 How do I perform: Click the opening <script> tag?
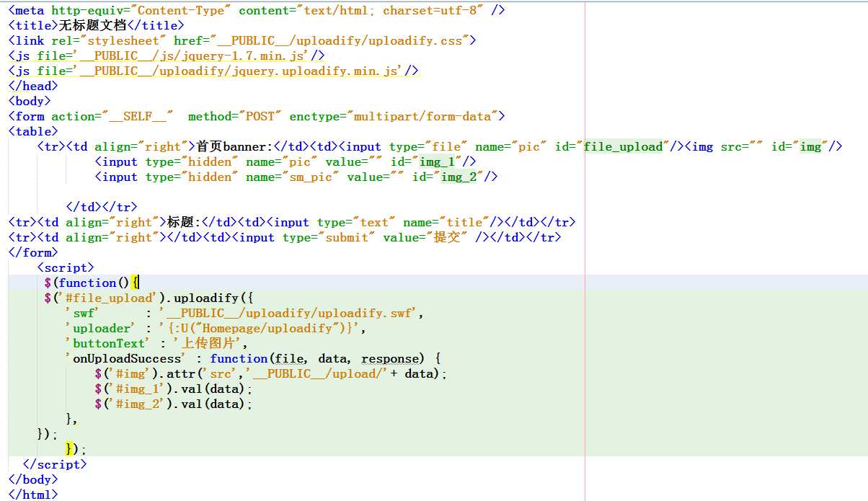point(66,267)
